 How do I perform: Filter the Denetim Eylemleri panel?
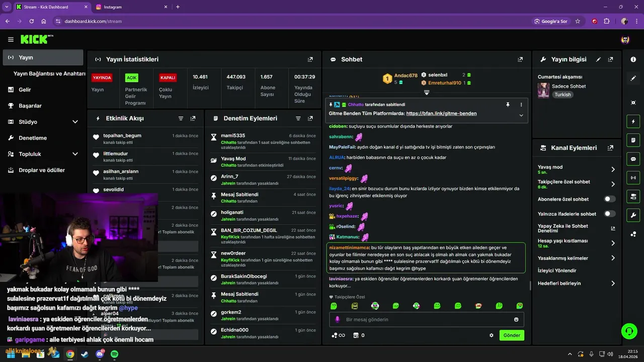298,119
